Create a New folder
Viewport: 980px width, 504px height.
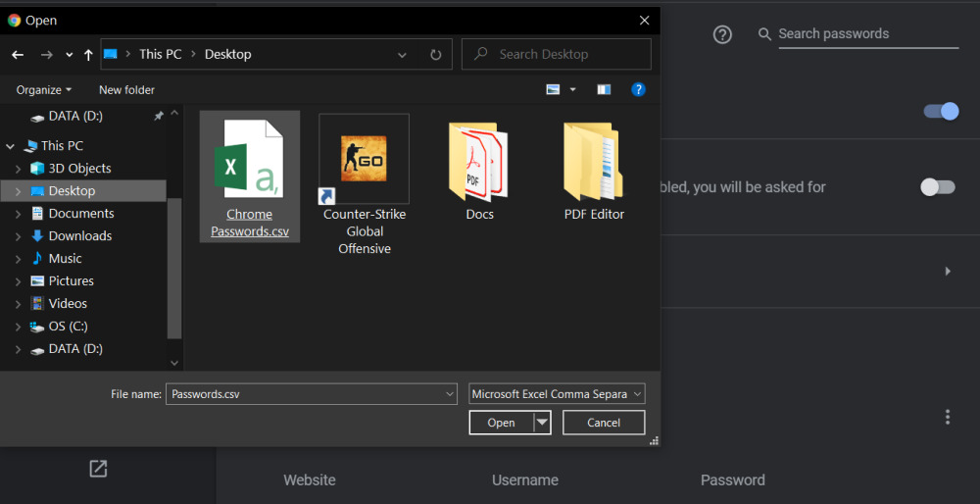click(x=126, y=90)
